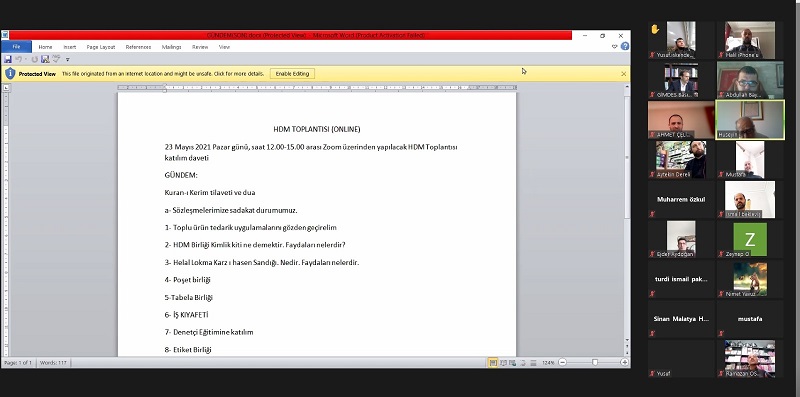The width and height of the screenshot is (800, 397).
Task: Switch to Web Layout view icon
Action: click(x=513, y=363)
